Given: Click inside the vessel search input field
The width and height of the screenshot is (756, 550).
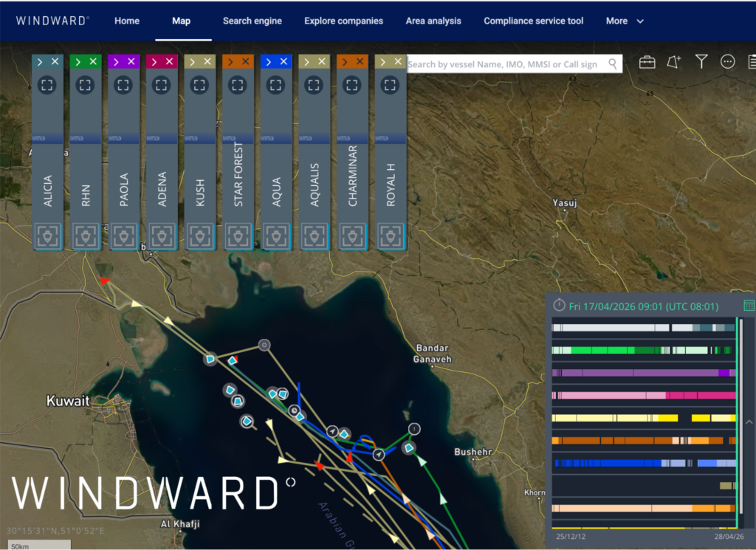Looking at the screenshot, I should point(509,63).
